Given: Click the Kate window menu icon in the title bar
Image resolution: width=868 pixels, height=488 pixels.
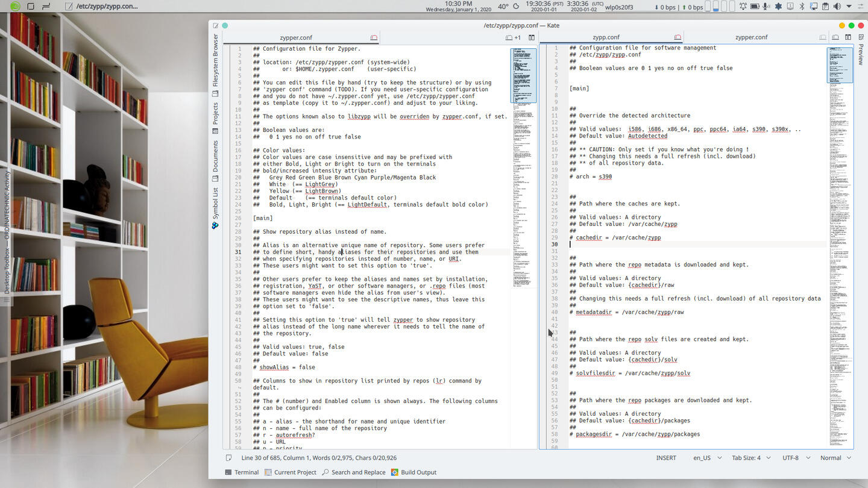Looking at the screenshot, I should click(x=216, y=25).
